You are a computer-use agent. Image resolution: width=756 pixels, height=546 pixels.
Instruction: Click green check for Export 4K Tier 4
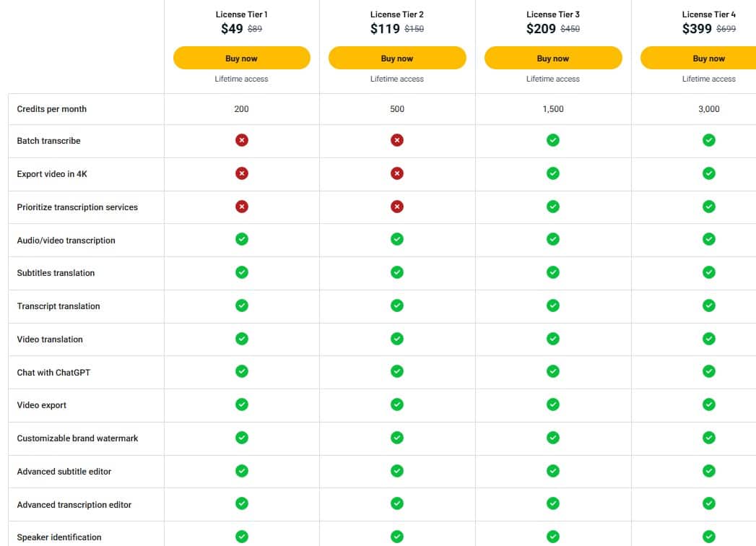pyautogui.click(x=709, y=173)
